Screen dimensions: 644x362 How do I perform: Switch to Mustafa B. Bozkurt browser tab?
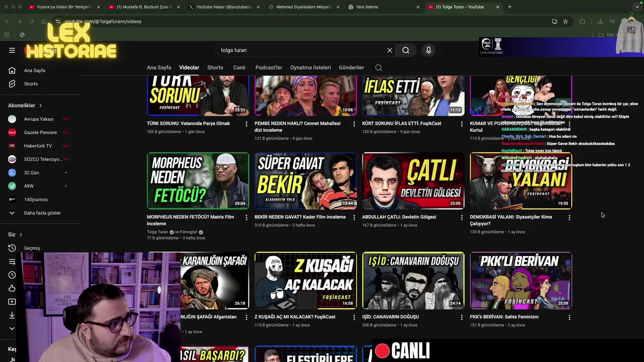pyautogui.click(x=145, y=7)
